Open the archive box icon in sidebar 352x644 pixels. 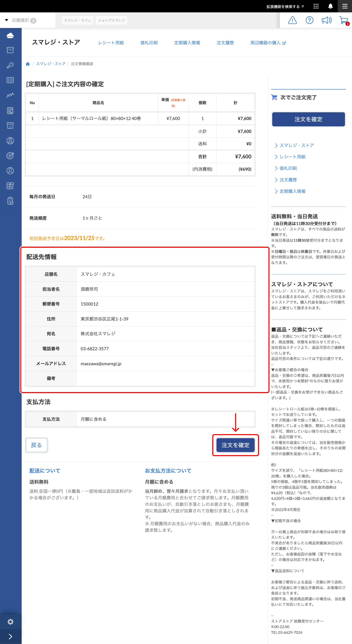point(10,50)
